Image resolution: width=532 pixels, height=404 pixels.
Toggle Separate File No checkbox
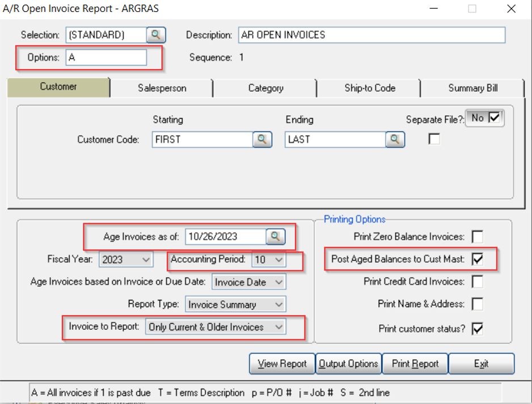pos(494,118)
